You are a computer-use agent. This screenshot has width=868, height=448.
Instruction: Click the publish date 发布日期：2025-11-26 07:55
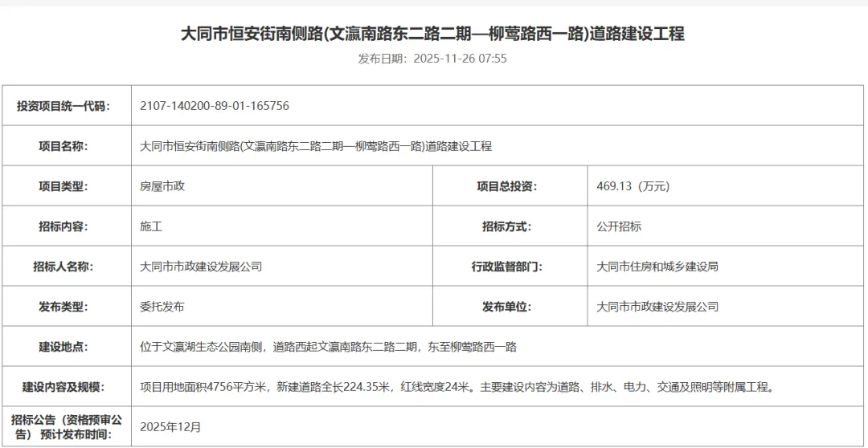tap(432, 59)
